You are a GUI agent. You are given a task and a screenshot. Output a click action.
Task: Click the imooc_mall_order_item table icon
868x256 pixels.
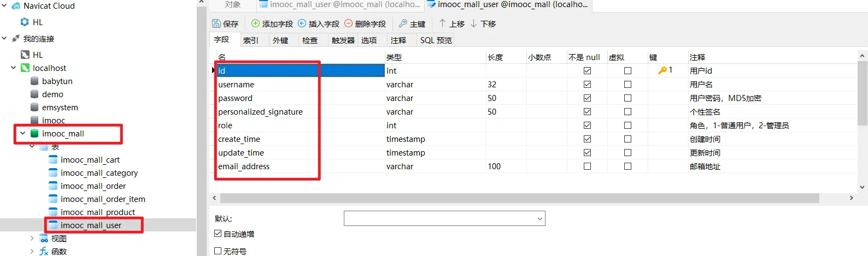53,199
